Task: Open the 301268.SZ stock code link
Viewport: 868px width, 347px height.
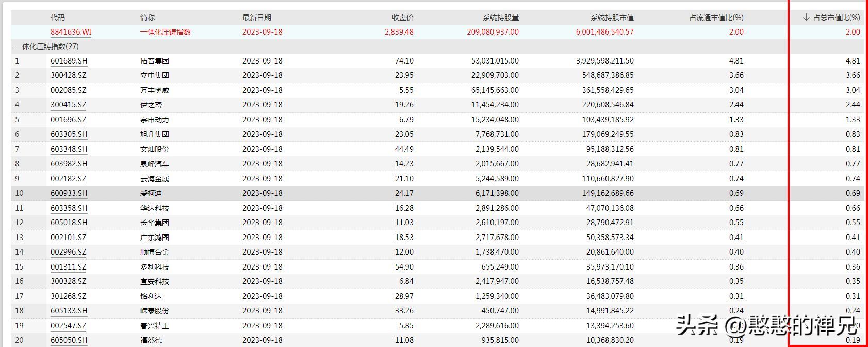Action: 68,296
